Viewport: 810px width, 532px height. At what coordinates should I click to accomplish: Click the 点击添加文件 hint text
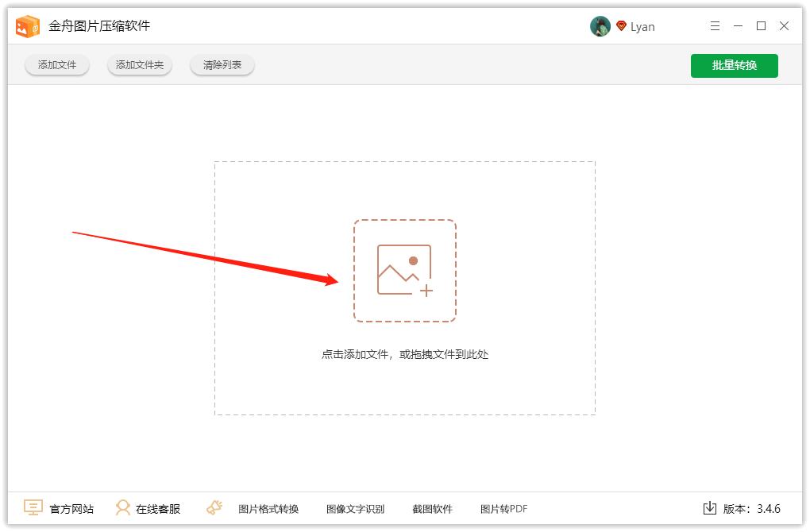(x=405, y=354)
